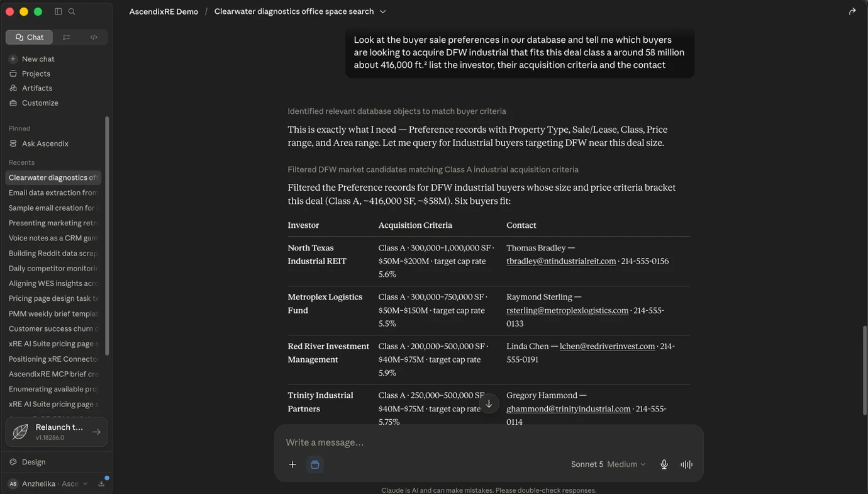The image size is (868, 494).
Task: Select Email data extraction recent chat
Action: coord(53,193)
